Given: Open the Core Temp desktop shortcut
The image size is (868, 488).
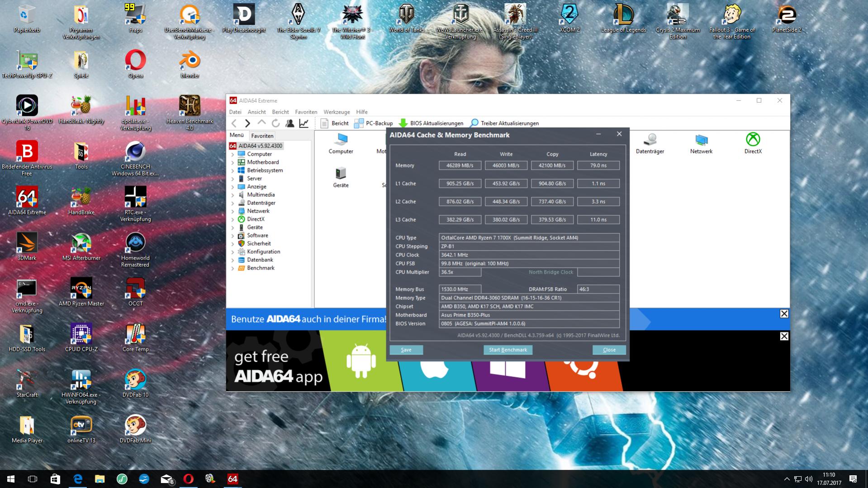Looking at the screenshot, I should tap(136, 338).
